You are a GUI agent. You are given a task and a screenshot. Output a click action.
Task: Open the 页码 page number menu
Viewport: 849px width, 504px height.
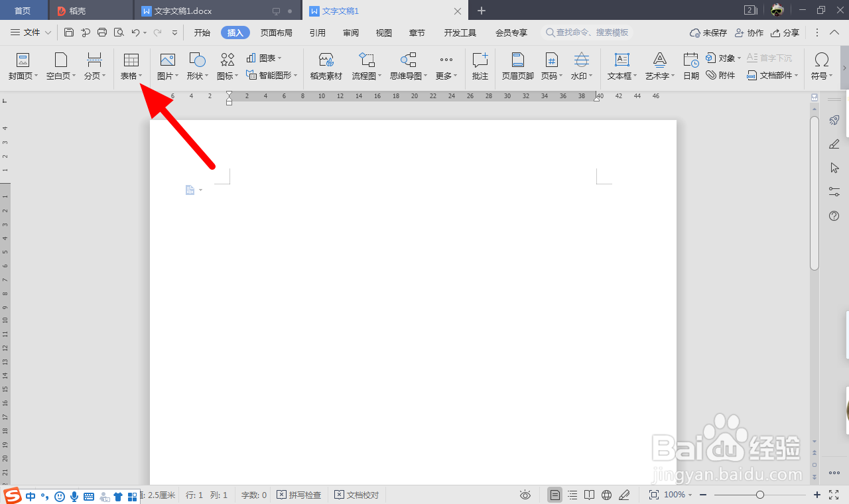(552, 67)
